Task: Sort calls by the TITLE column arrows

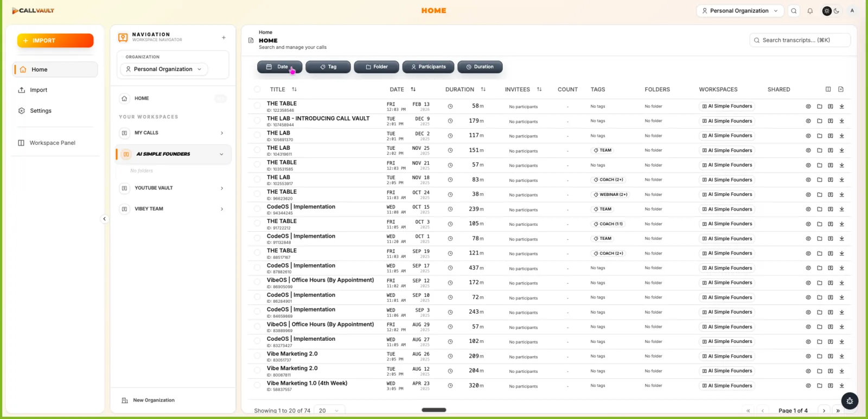Action: click(294, 90)
